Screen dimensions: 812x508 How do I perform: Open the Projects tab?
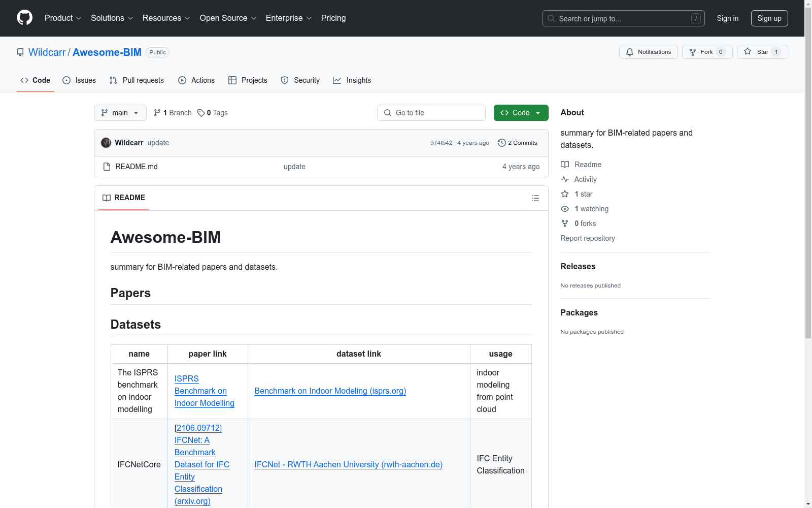pos(248,80)
